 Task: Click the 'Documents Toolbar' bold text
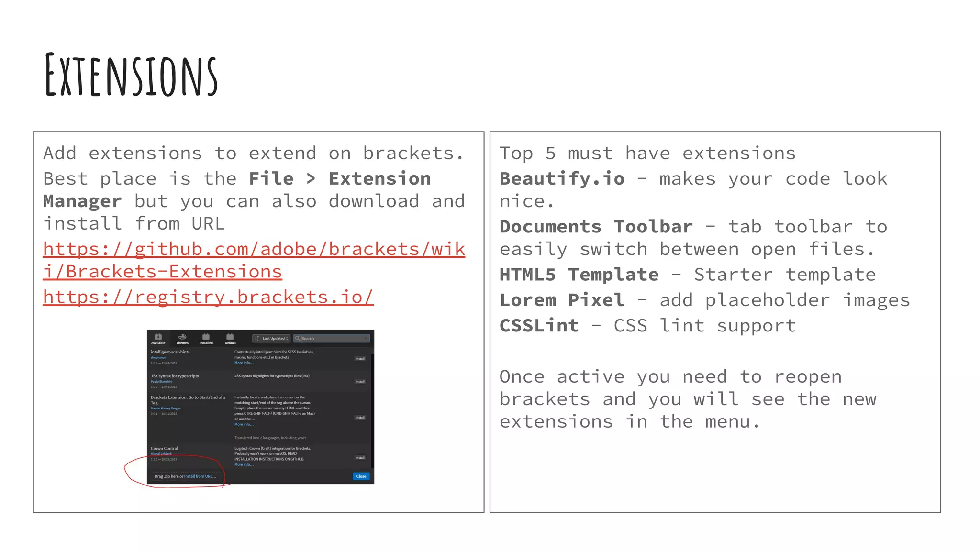tap(596, 227)
